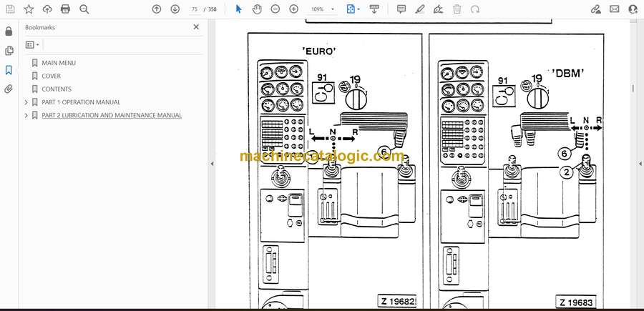Screen dimensions: 644x311
Task: Open the CONTENTS bookmark
Action: coord(57,89)
